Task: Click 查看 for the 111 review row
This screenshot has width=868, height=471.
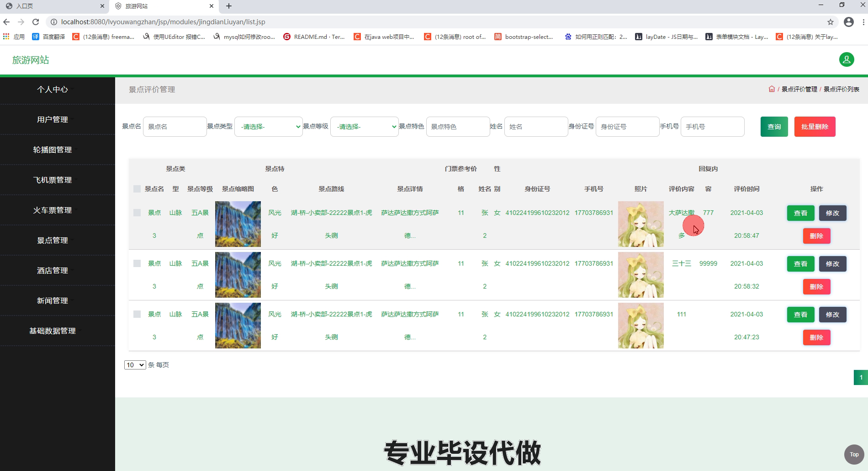Action: (800, 315)
